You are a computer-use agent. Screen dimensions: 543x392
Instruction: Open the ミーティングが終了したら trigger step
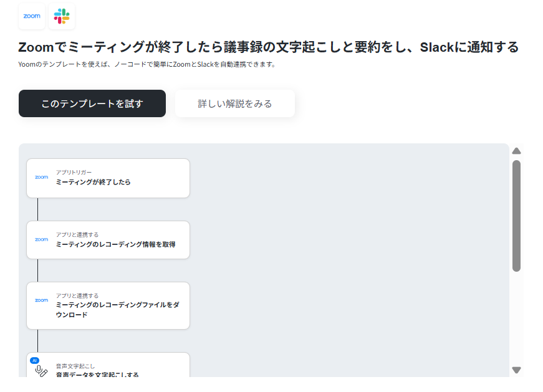(x=108, y=178)
